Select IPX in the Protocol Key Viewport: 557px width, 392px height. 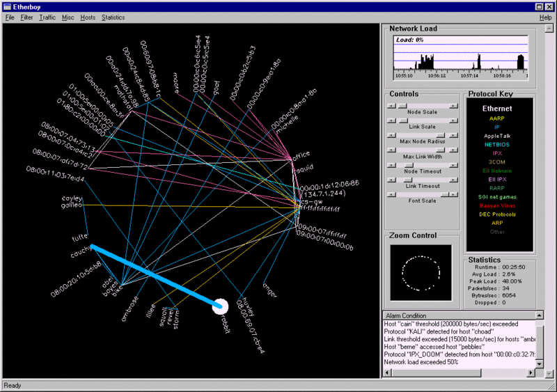496,153
